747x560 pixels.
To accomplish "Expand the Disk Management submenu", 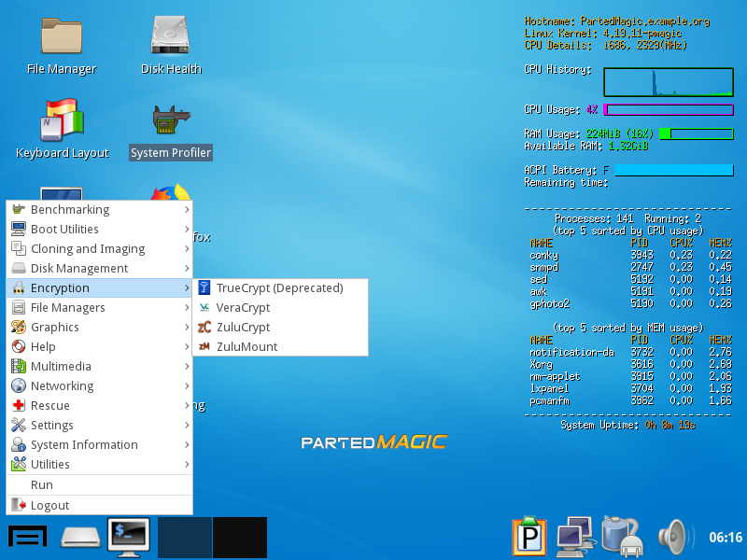I will click(x=99, y=269).
